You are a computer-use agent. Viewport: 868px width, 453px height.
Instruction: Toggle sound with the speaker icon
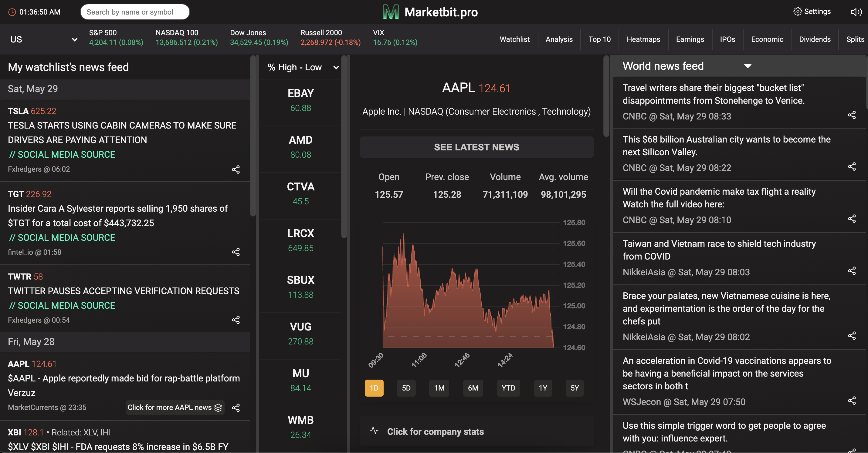click(856, 12)
